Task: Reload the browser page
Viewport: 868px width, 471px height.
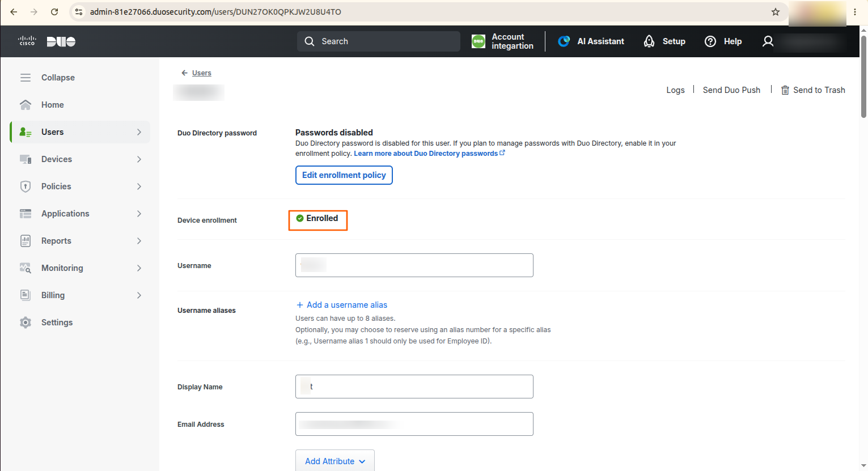Action: pyautogui.click(x=54, y=12)
